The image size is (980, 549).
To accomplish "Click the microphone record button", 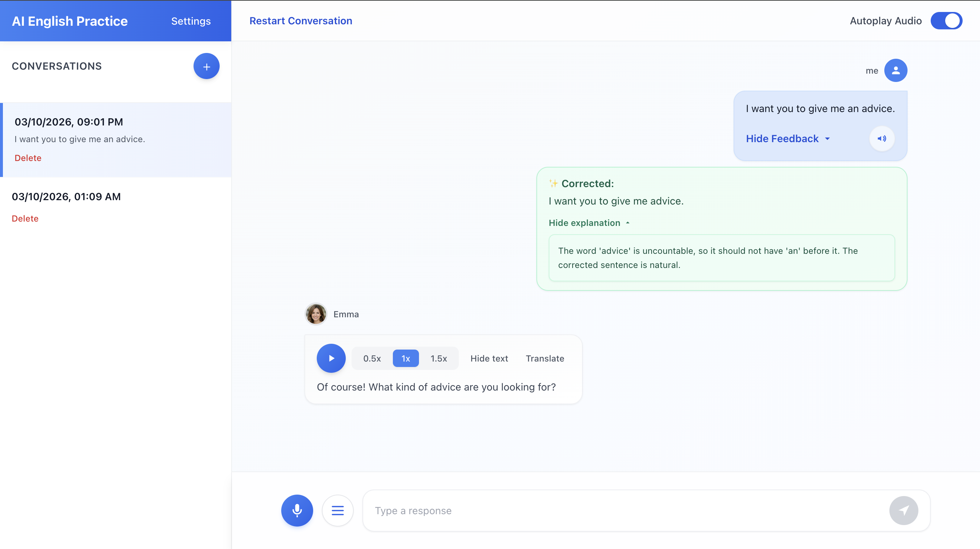I will [297, 510].
